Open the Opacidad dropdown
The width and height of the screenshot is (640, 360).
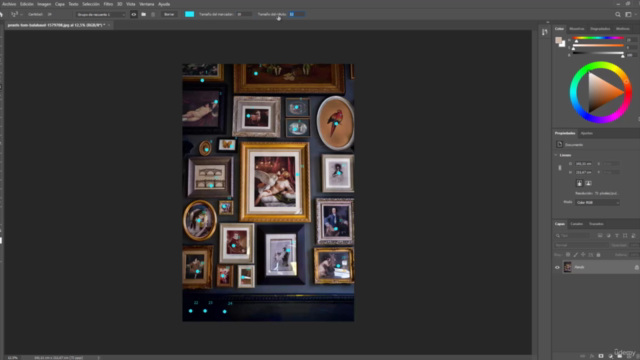point(634,245)
